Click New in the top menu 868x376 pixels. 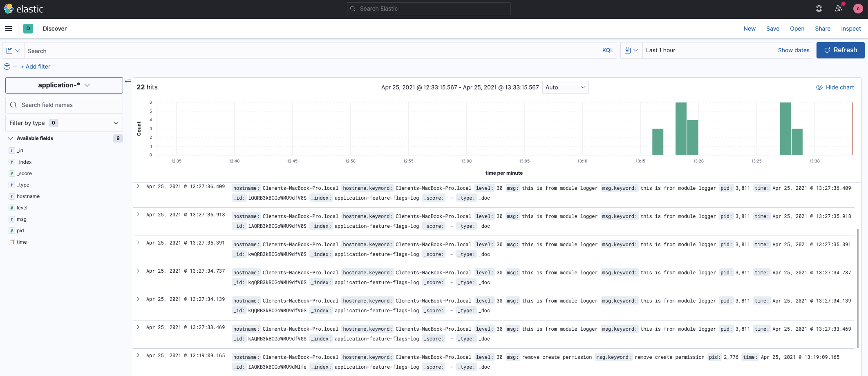coord(749,29)
